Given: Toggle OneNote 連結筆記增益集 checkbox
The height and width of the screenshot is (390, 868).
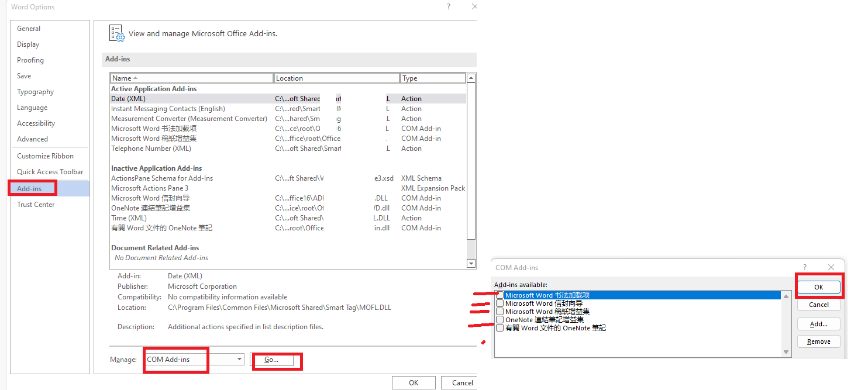Looking at the screenshot, I should click(500, 320).
